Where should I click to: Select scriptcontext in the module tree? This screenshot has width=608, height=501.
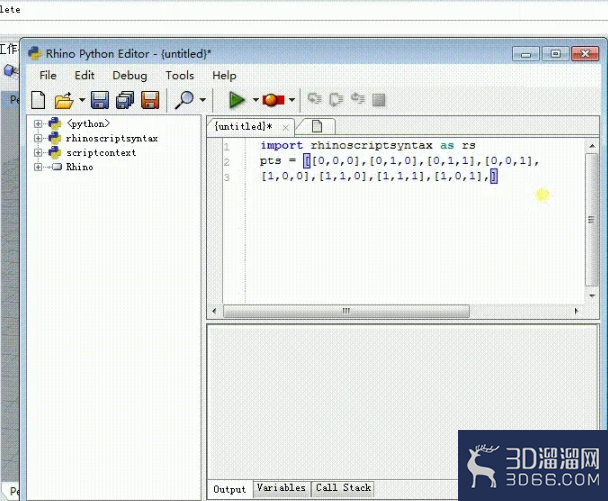[x=101, y=153]
